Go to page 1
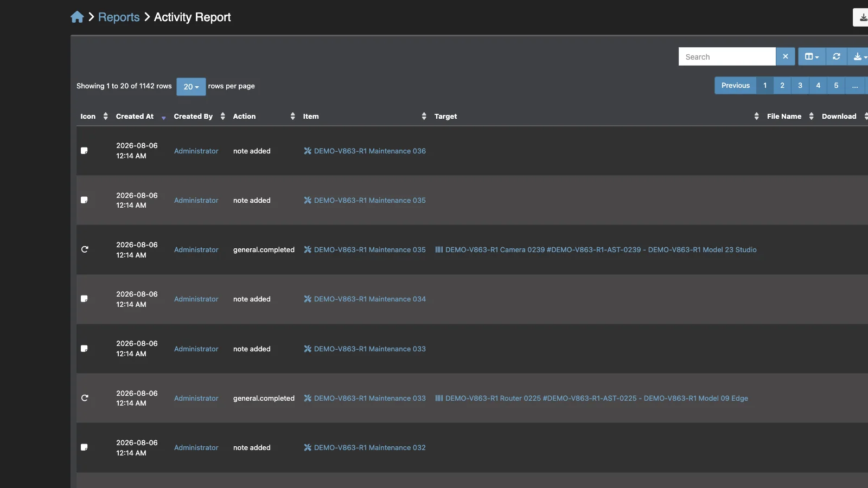868x488 pixels. pyautogui.click(x=765, y=86)
